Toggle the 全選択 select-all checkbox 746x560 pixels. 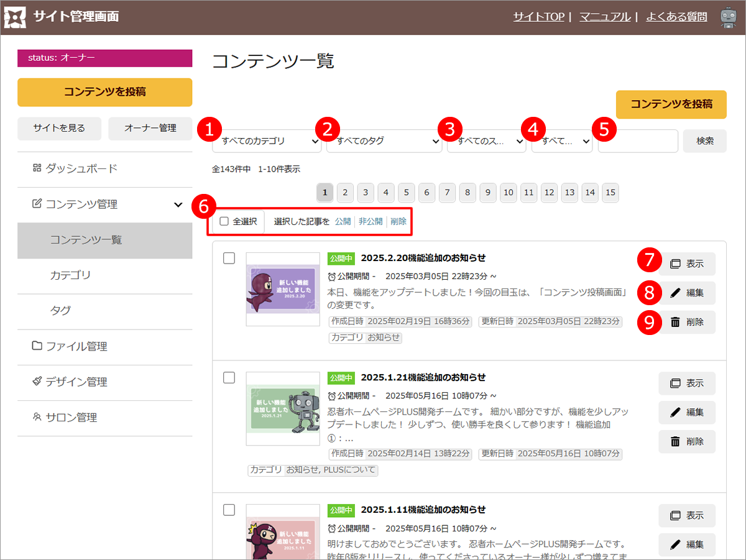click(x=224, y=221)
